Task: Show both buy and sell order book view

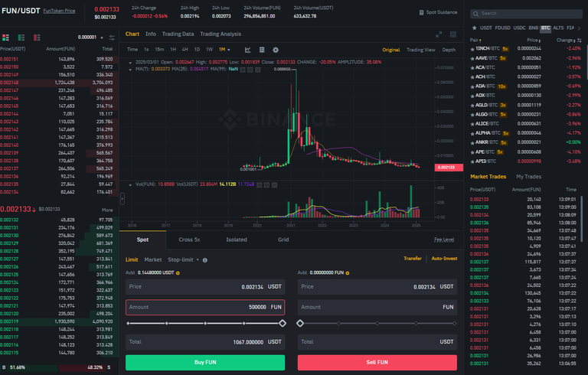Action: [5, 37]
